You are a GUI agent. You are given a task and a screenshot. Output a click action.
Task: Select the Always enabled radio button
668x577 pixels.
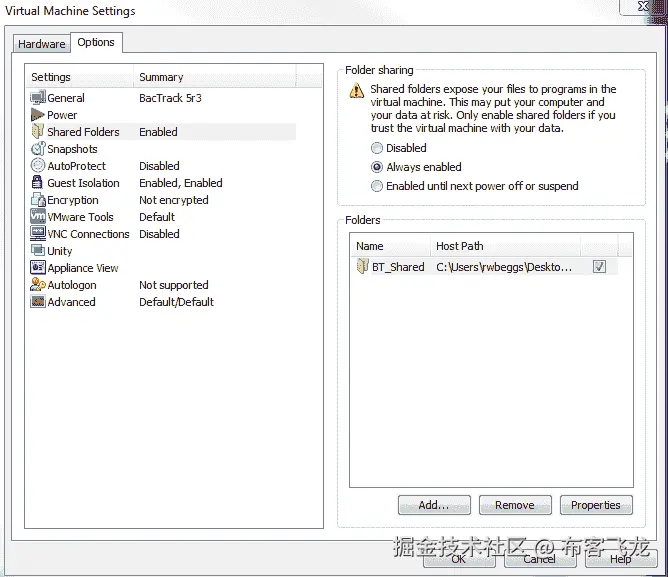point(377,167)
